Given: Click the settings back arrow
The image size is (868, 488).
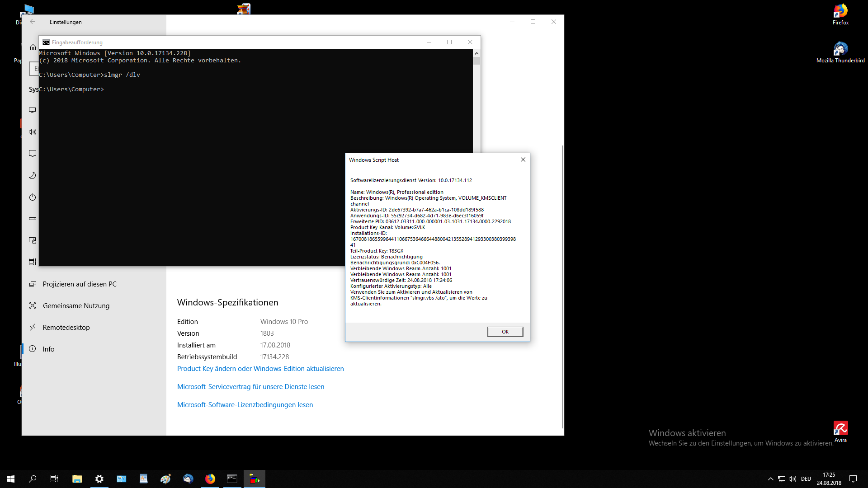Looking at the screenshot, I should tap(33, 22).
